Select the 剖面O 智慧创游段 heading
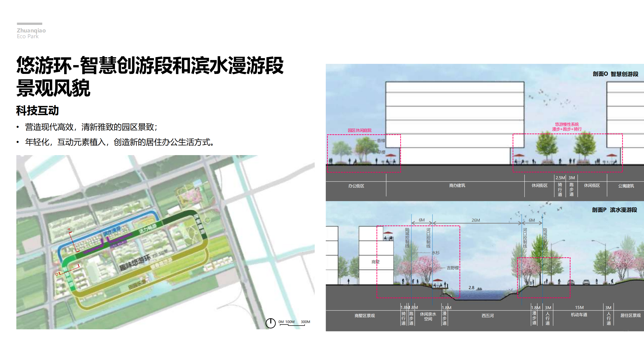The image size is (644, 362). (615, 74)
